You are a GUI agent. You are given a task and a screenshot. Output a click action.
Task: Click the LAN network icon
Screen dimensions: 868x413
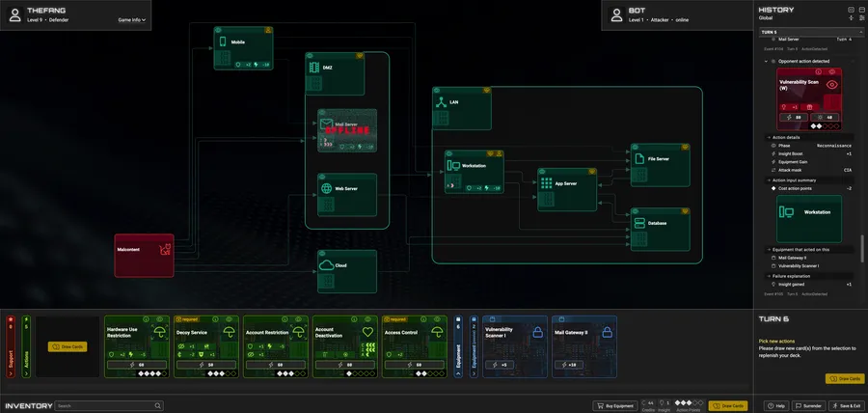441,102
